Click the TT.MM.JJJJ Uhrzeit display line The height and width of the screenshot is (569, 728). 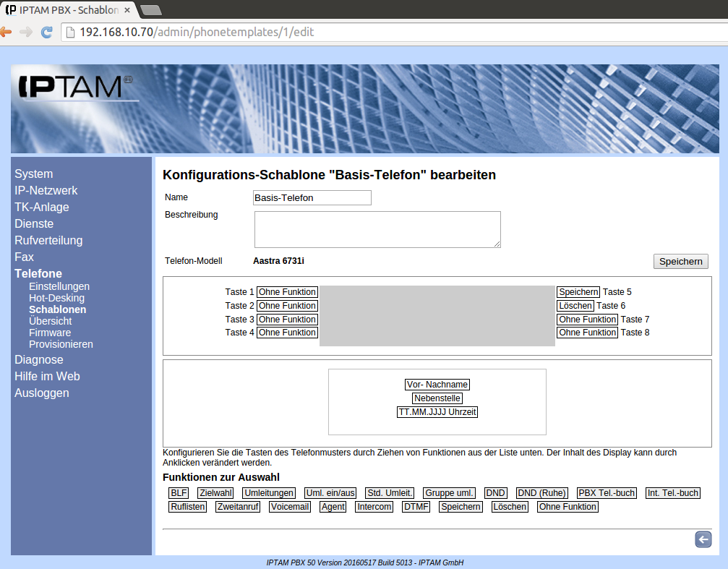(437, 412)
